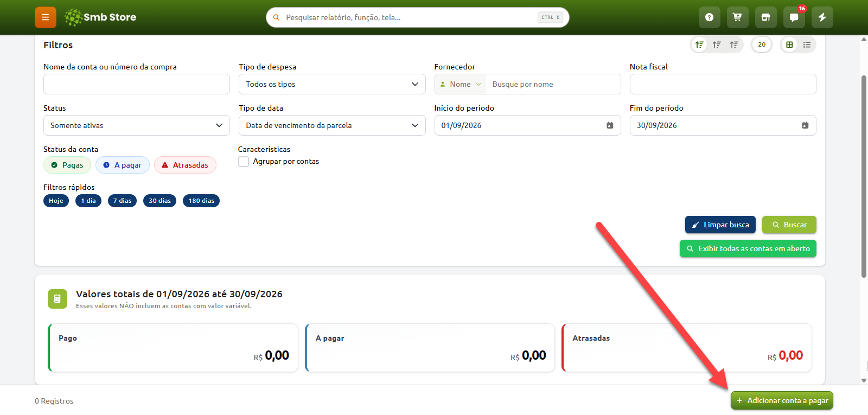Click the Smb Store logo

point(100,17)
